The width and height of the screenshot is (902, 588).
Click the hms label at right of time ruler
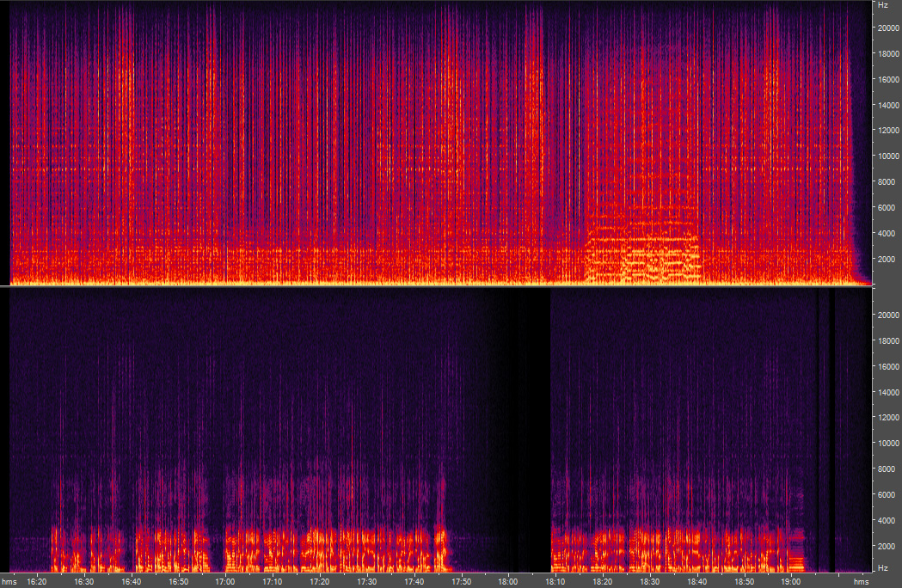(860, 581)
